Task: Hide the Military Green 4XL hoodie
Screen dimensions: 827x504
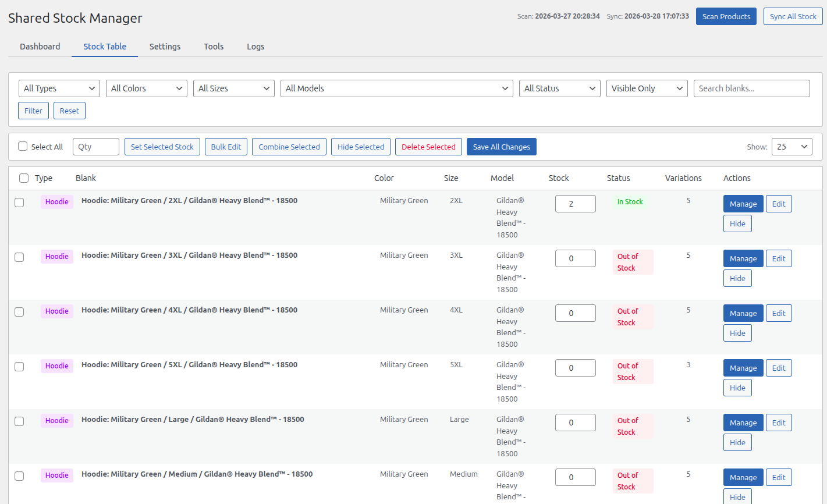Action: [x=737, y=333]
